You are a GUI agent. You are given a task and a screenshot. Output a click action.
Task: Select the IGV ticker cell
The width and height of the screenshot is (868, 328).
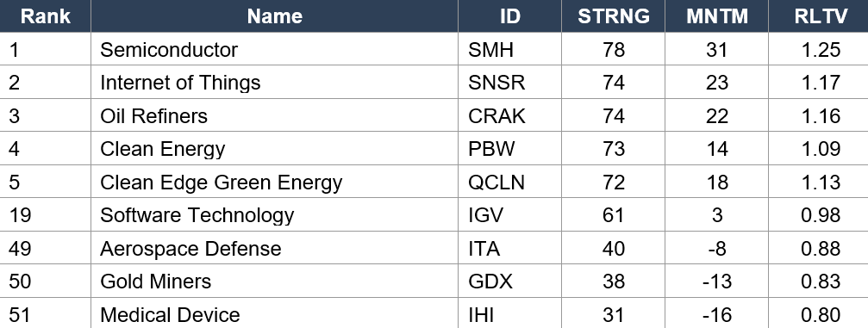(x=509, y=214)
